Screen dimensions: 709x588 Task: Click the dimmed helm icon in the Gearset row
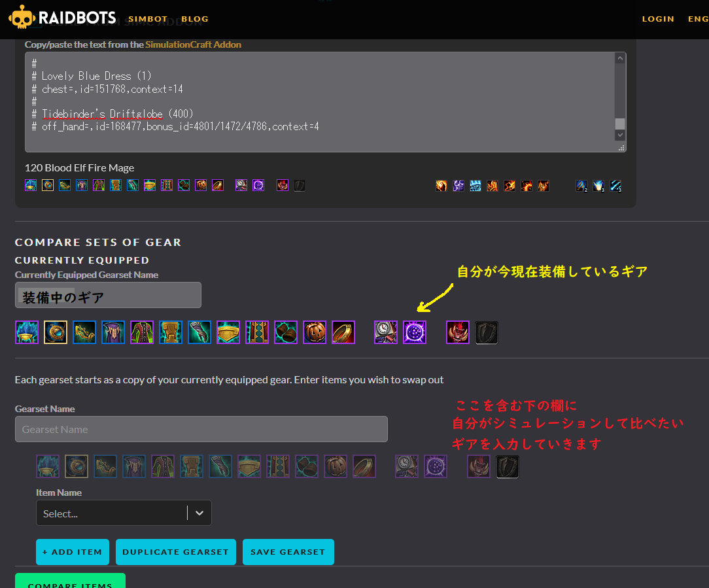click(48, 466)
